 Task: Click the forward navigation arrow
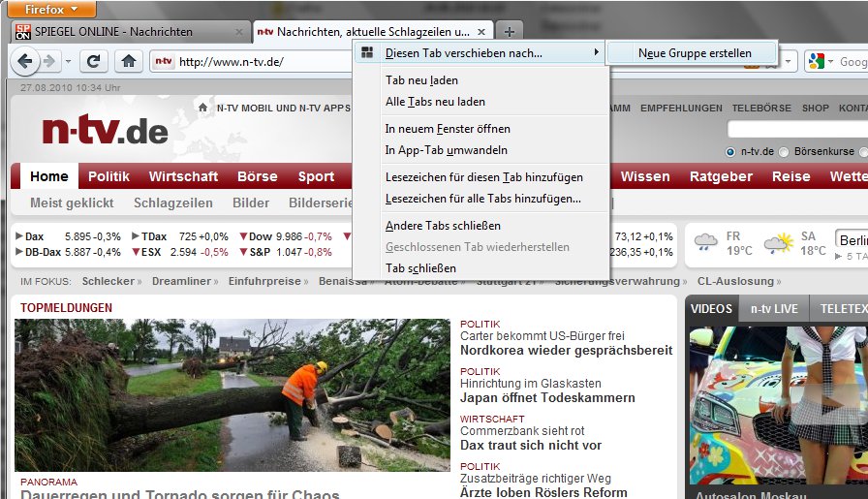(x=50, y=62)
